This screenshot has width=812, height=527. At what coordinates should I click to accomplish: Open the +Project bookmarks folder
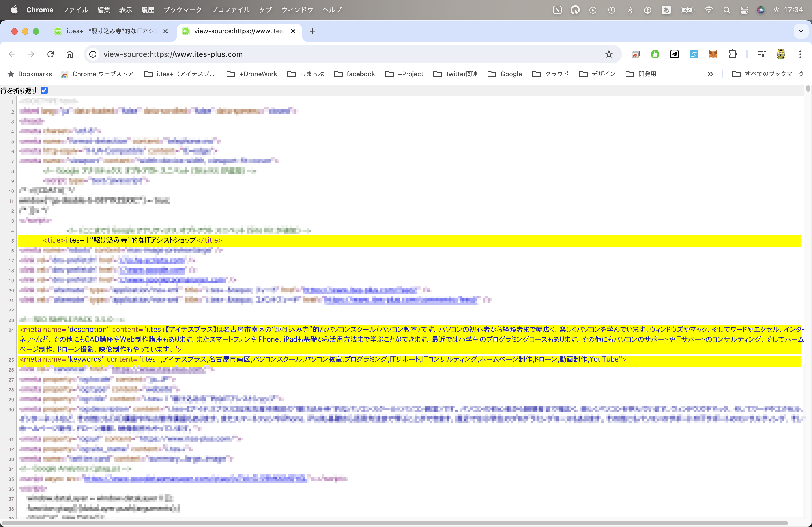pyautogui.click(x=404, y=74)
